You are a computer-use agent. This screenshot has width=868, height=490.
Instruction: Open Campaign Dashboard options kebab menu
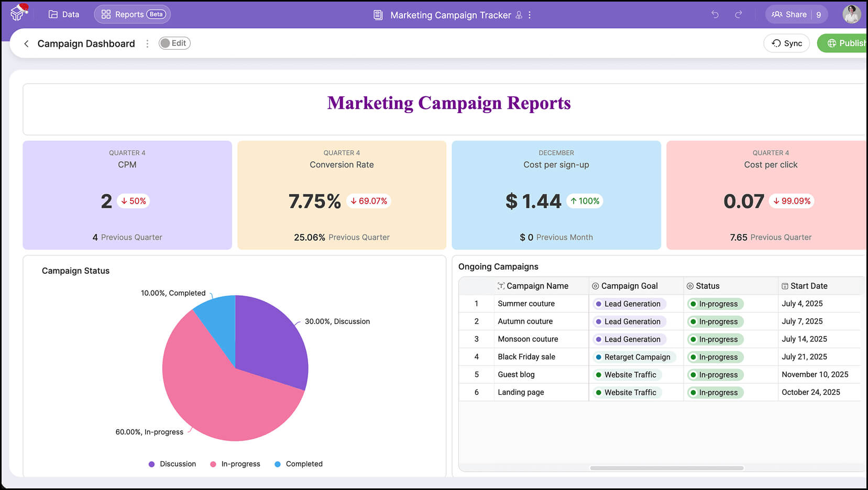(x=147, y=43)
